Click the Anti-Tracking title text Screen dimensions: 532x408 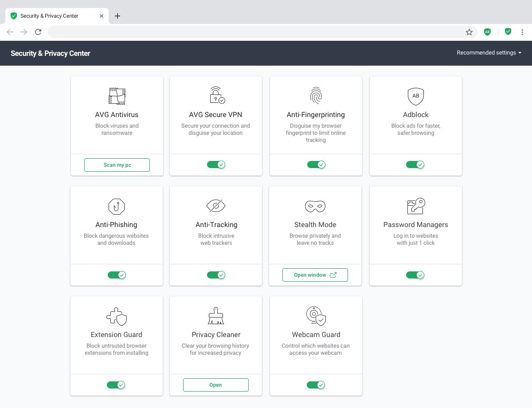[x=216, y=225]
